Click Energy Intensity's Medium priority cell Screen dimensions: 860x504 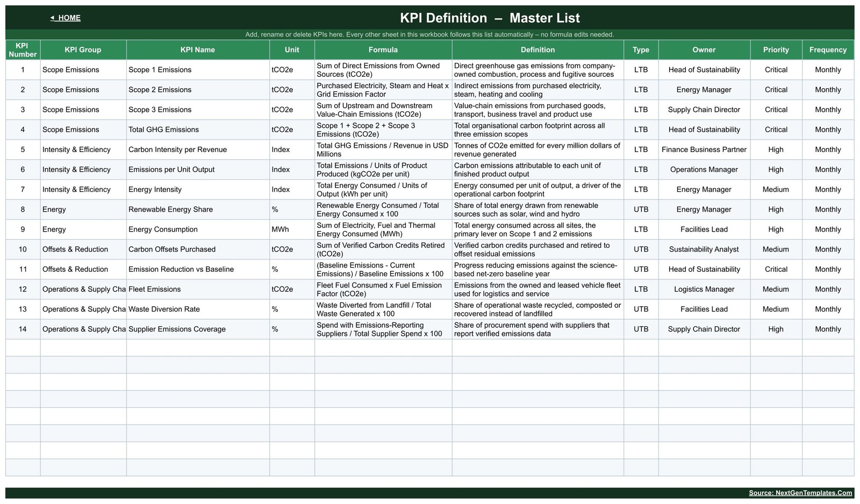[776, 189]
